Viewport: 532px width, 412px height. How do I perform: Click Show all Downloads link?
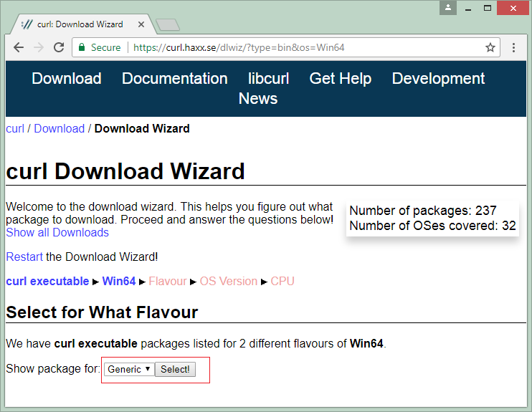point(57,233)
